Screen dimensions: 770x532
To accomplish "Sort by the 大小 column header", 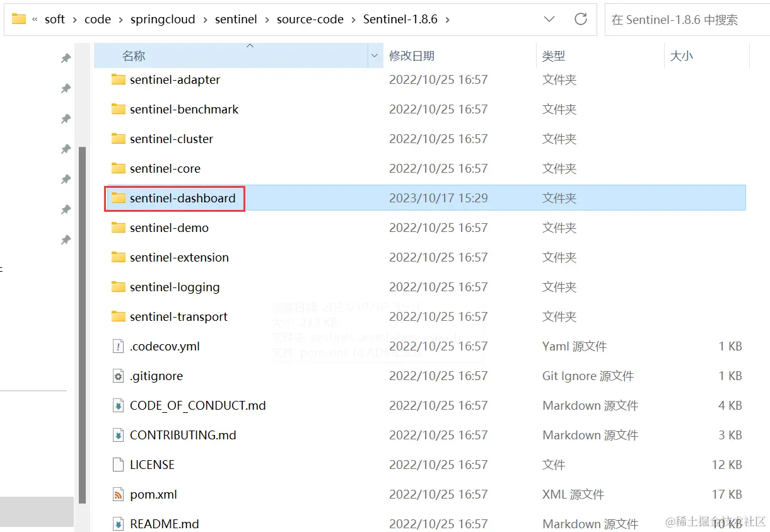I will pyautogui.click(x=681, y=56).
